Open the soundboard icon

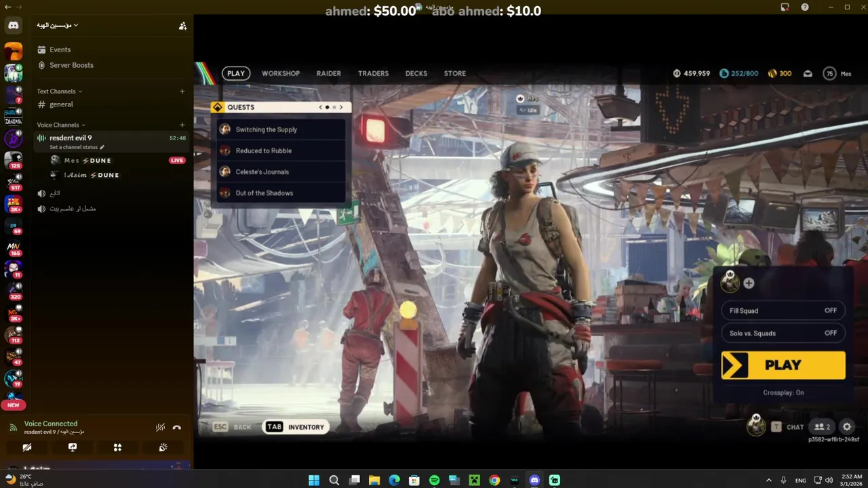(163, 447)
